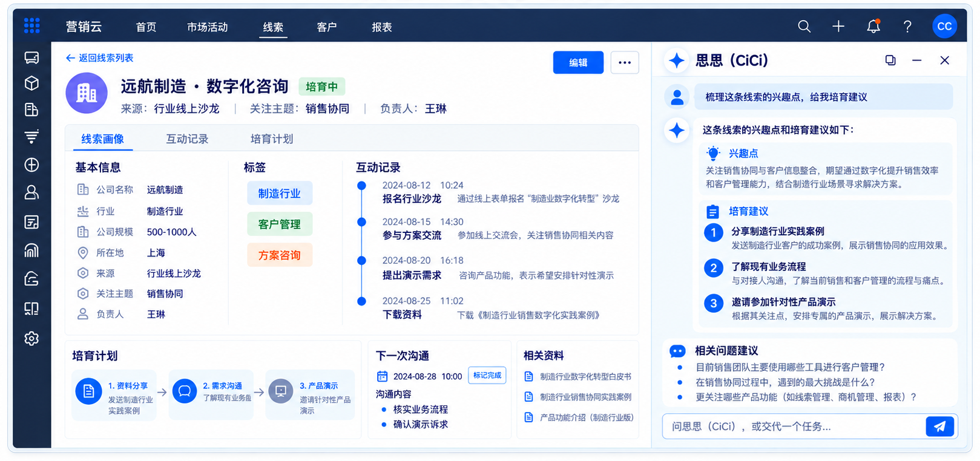Open 报表 in top navigation
980x461 pixels.
[382, 27]
